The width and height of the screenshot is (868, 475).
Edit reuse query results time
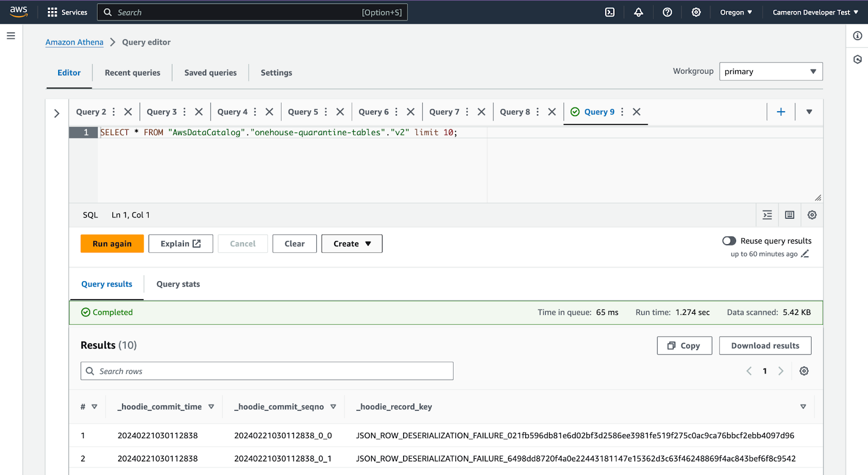(805, 254)
